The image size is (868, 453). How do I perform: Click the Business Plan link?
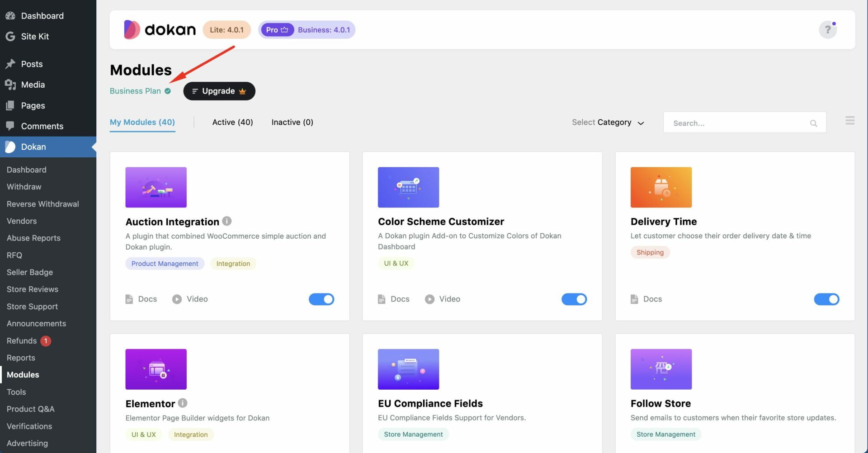[135, 91]
